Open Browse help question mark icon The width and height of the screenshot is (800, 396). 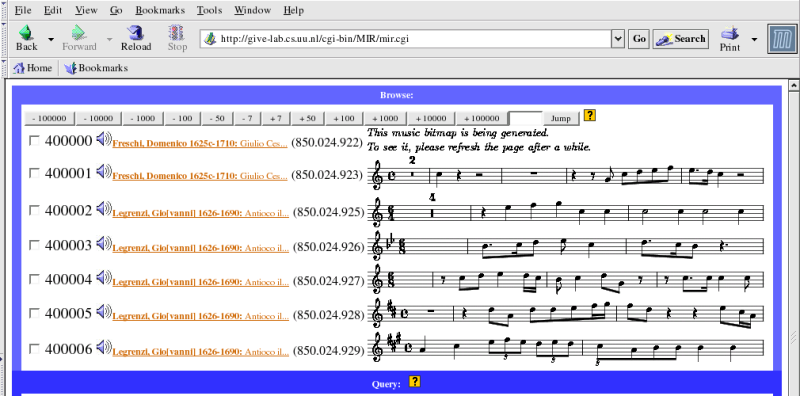589,115
